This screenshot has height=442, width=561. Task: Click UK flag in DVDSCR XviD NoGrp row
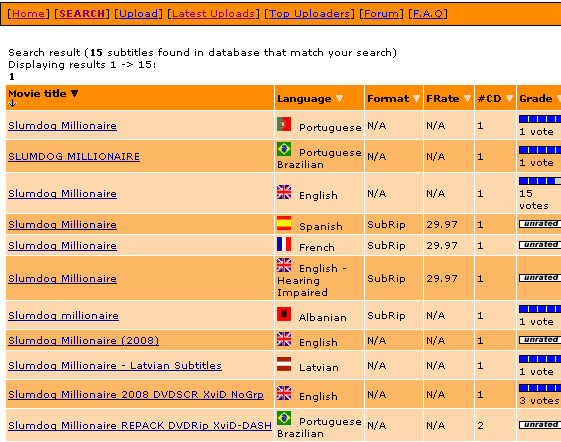pos(284,393)
